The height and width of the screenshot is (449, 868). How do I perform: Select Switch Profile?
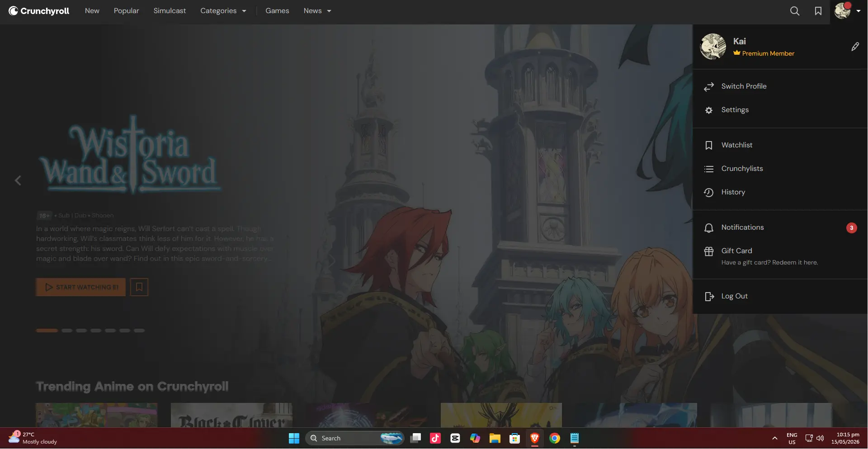click(780, 86)
